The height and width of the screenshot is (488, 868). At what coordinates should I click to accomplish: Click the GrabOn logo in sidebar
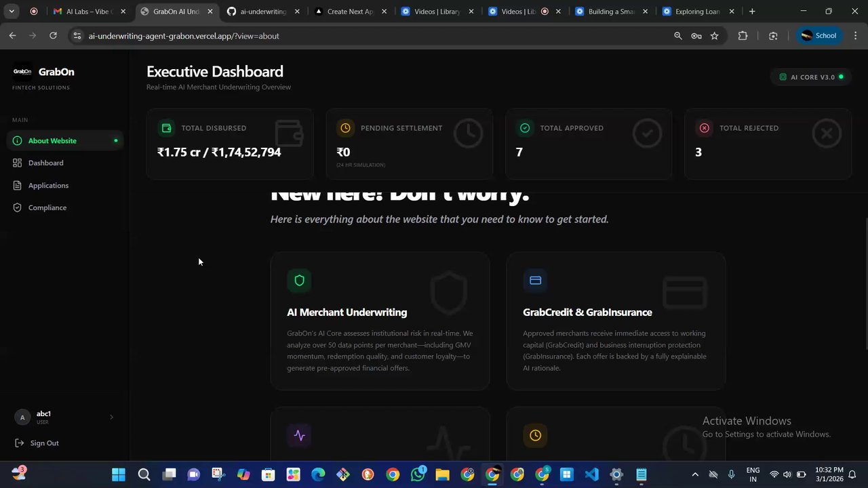click(22, 72)
